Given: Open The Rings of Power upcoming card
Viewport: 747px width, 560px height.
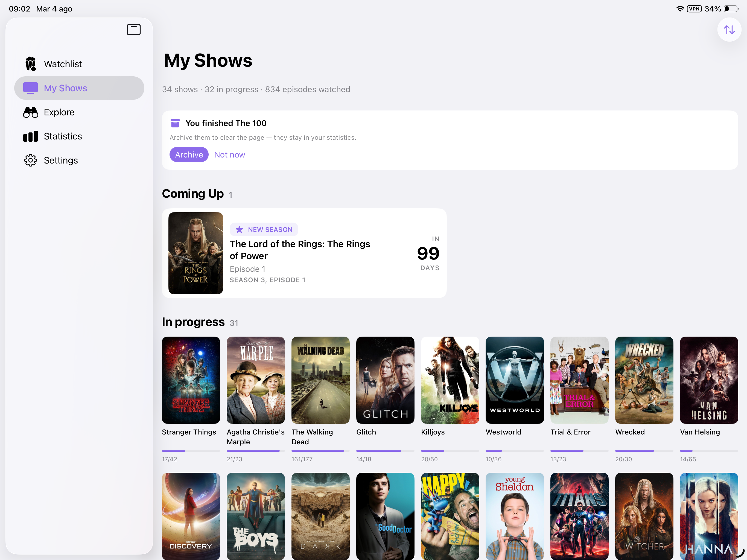Looking at the screenshot, I should (304, 253).
